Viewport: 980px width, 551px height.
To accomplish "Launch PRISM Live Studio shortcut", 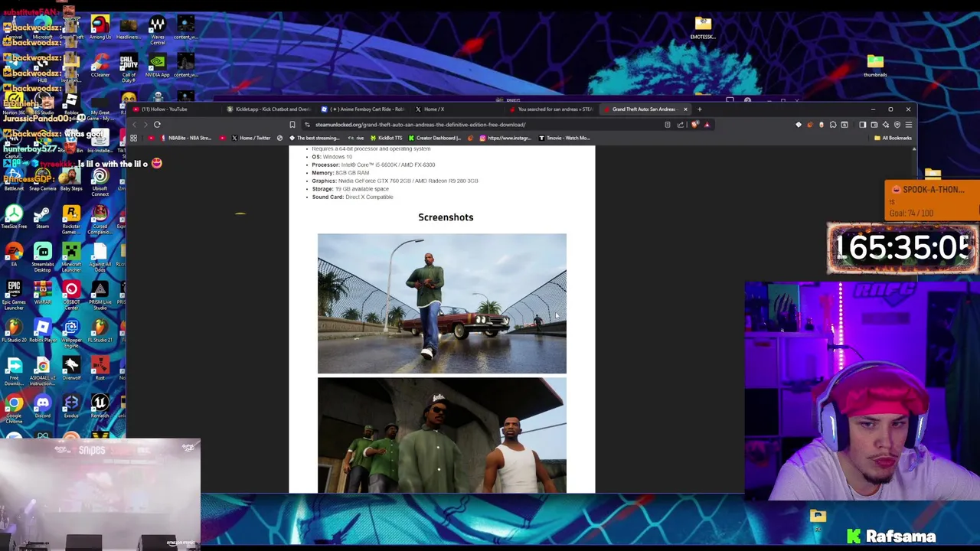I will pos(100,294).
